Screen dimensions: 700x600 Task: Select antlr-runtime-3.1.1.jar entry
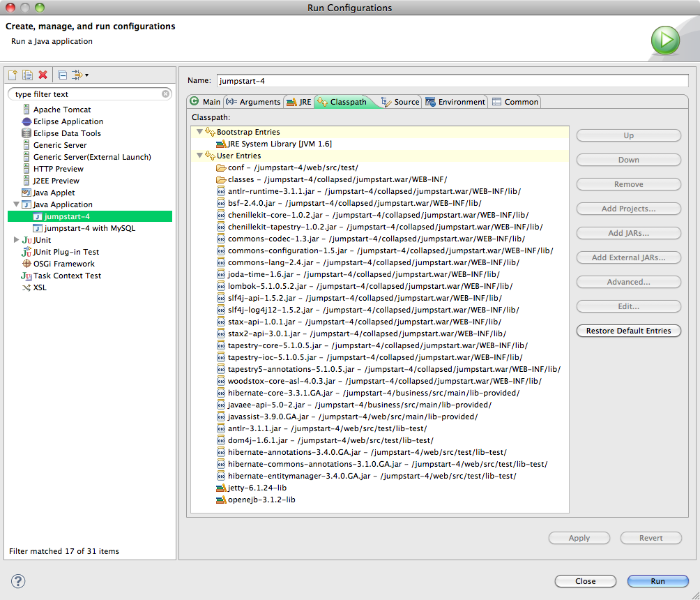[368, 191]
